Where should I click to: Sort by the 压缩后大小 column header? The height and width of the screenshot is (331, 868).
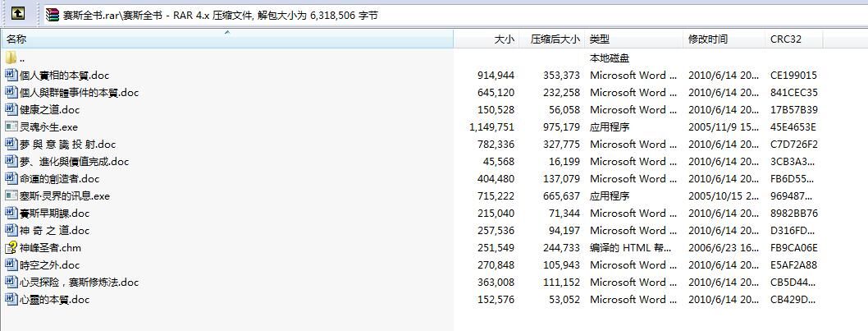click(x=555, y=39)
